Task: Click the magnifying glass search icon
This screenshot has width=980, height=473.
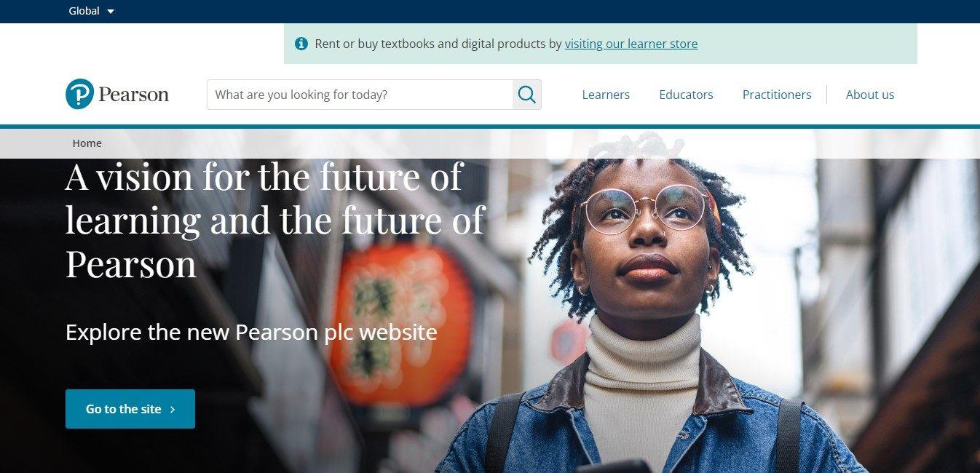Action: tap(526, 95)
